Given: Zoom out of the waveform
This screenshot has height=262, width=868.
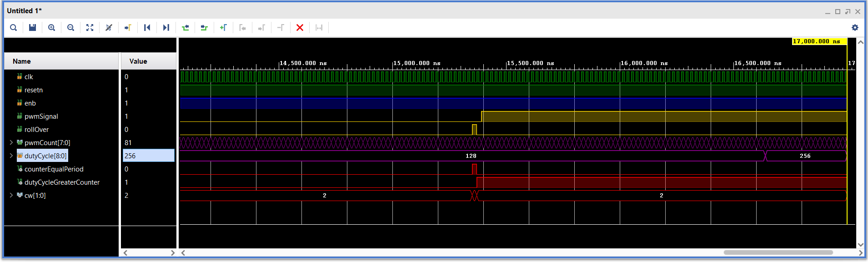Looking at the screenshot, I should coord(70,28).
